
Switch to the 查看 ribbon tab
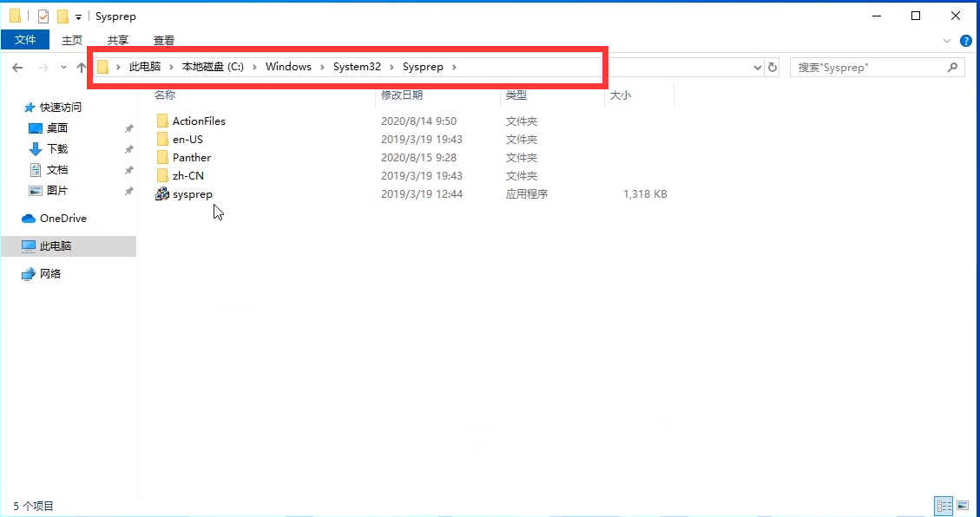164,40
